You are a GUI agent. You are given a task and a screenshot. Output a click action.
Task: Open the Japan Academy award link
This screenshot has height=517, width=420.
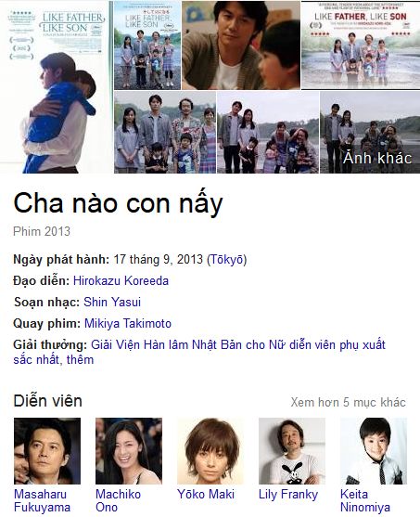(x=238, y=345)
